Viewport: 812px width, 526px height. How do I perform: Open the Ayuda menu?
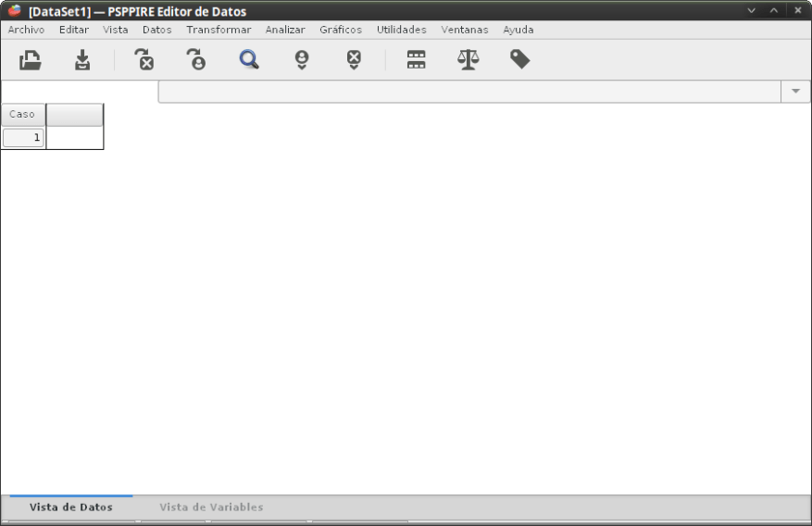518,30
